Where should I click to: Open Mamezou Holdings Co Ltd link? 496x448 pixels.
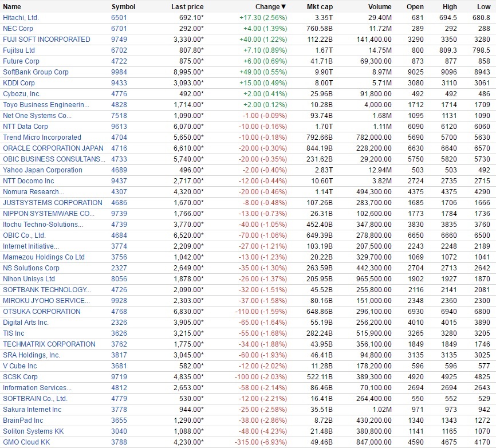point(44,257)
